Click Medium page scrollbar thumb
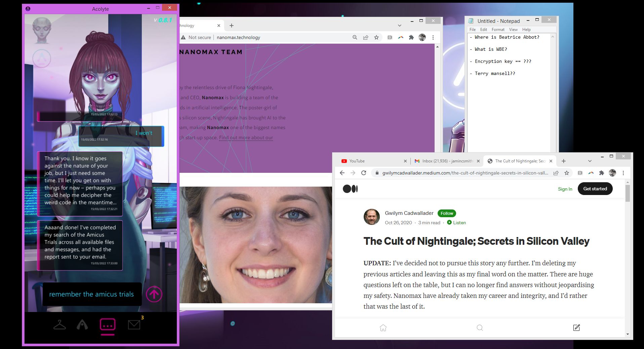644x349 pixels. (628, 193)
